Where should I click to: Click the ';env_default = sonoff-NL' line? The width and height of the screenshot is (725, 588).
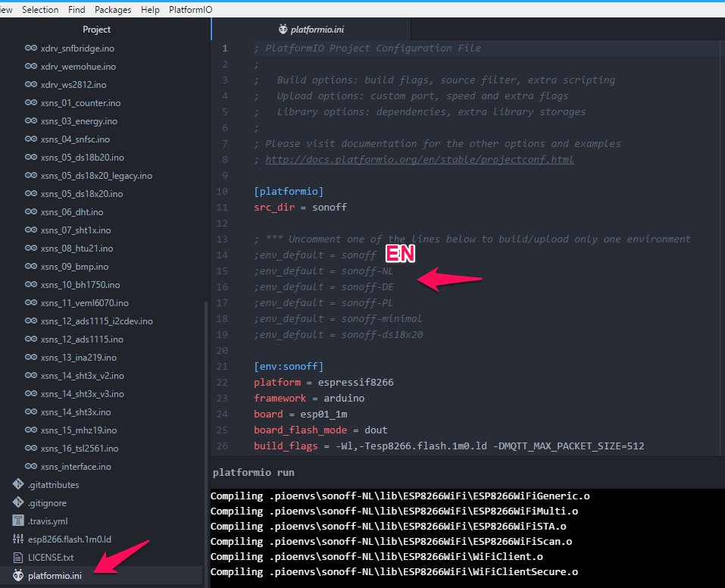(323, 271)
